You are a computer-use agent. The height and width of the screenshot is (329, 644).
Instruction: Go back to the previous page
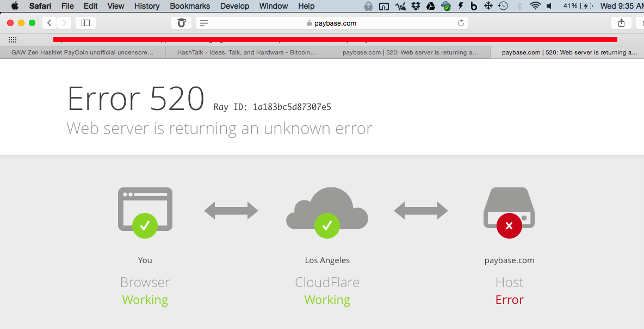[x=49, y=23]
